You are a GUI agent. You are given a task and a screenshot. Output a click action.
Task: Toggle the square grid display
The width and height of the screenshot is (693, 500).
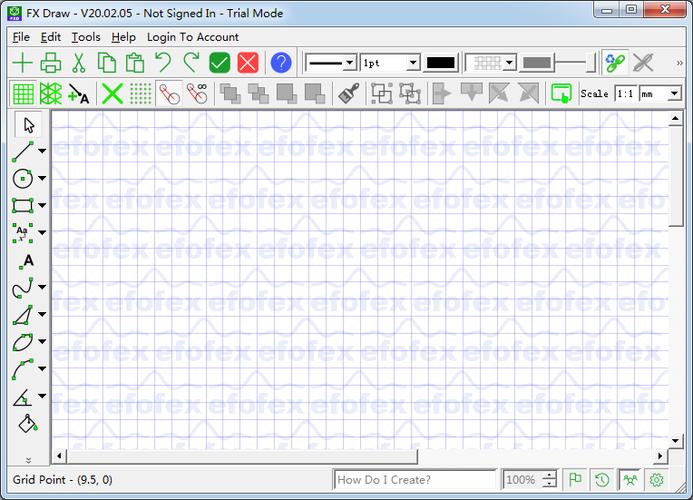23,94
